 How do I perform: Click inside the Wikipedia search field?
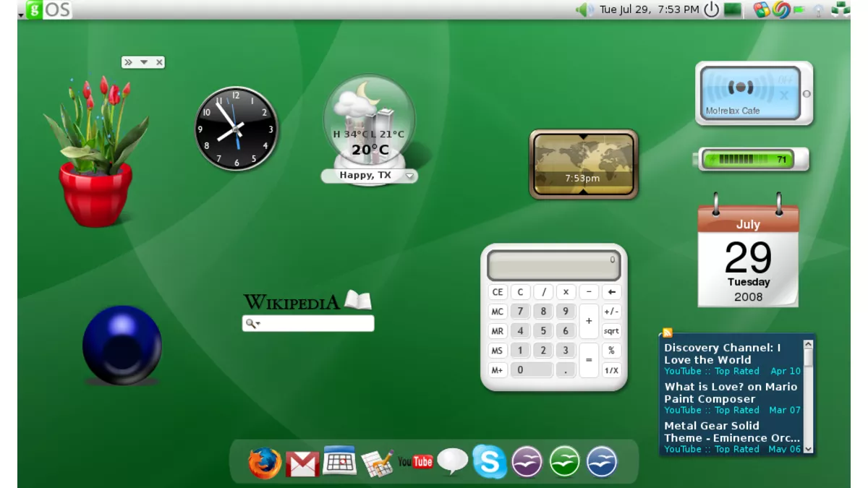pos(311,323)
